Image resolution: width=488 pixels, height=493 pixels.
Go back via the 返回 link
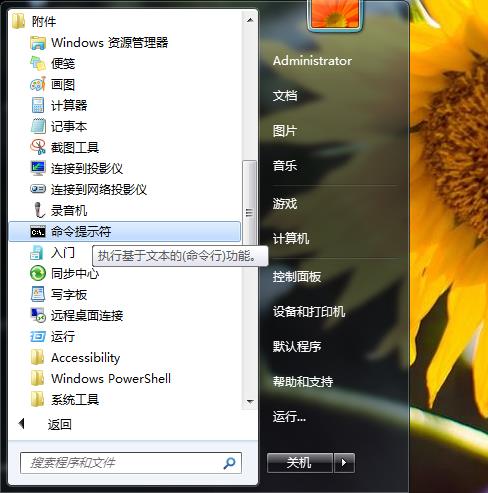pyautogui.click(x=59, y=424)
